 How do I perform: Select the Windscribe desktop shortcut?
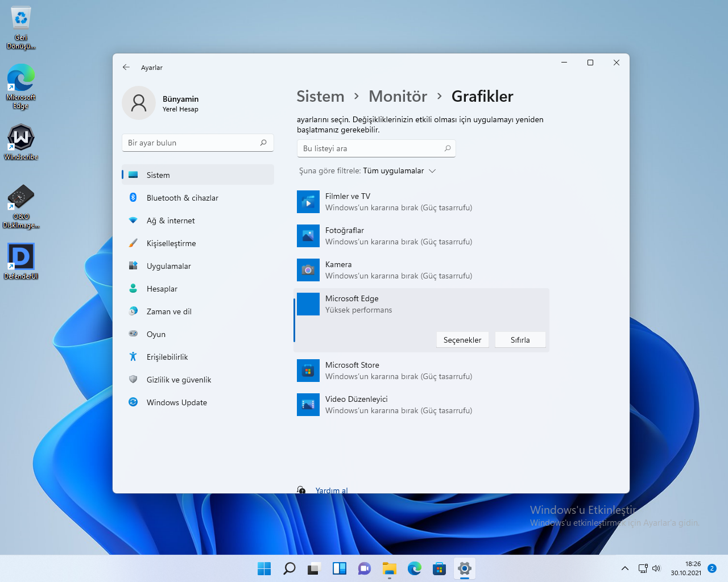click(x=21, y=142)
